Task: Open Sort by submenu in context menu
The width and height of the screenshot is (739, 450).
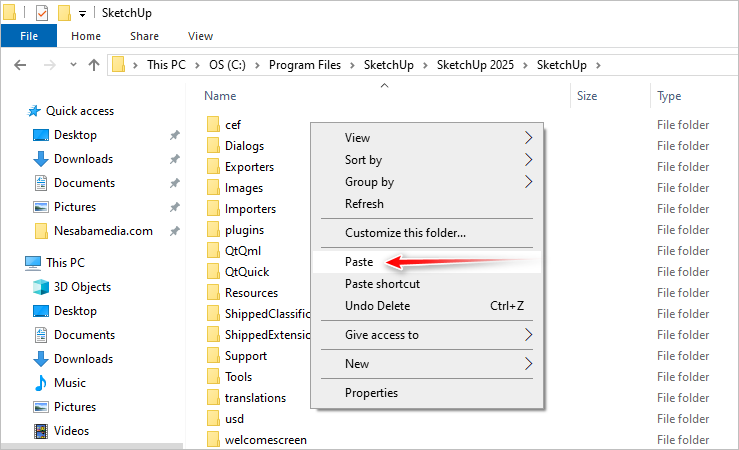Action: coord(427,160)
